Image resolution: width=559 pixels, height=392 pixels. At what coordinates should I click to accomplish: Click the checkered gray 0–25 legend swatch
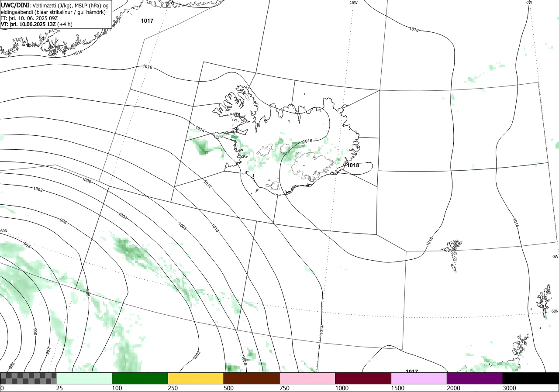28,378
